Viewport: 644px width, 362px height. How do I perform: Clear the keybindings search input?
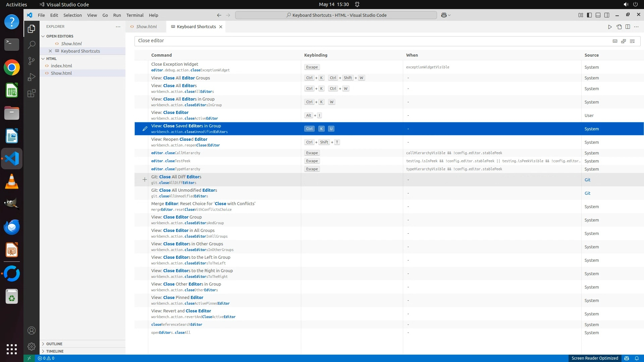632,41
